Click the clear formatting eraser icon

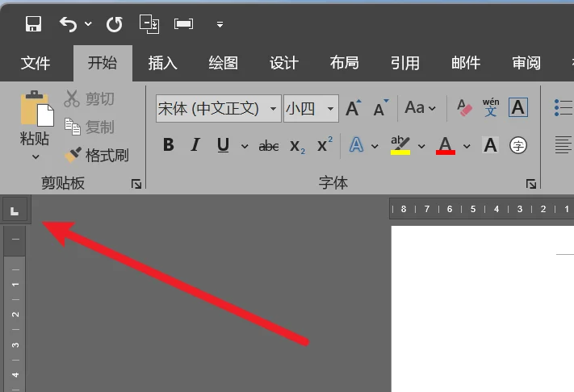click(x=464, y=108)
